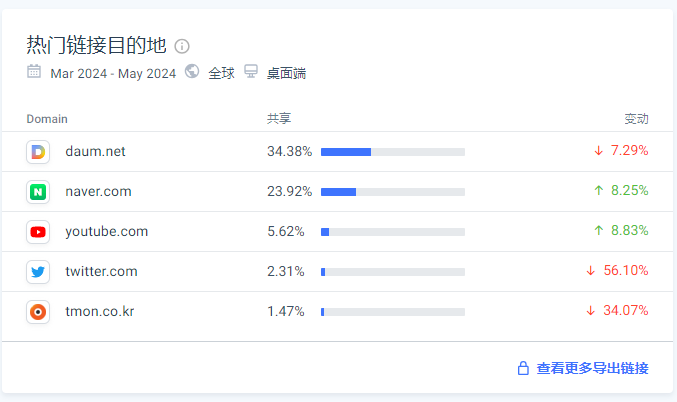This screenshot has width=677, height=402.
Task: Click the red YouTube play icon
Action: click(x=38, y=232)
